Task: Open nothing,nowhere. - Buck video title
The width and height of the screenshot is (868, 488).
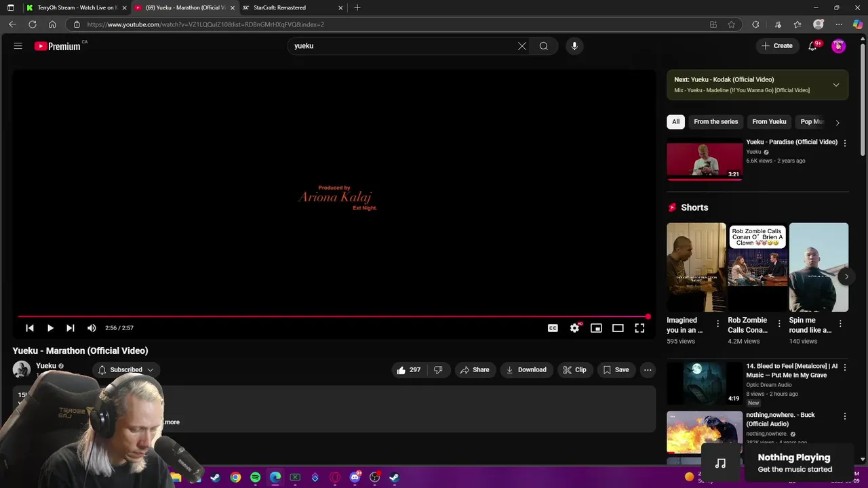Action: click(x=781, y=420)
